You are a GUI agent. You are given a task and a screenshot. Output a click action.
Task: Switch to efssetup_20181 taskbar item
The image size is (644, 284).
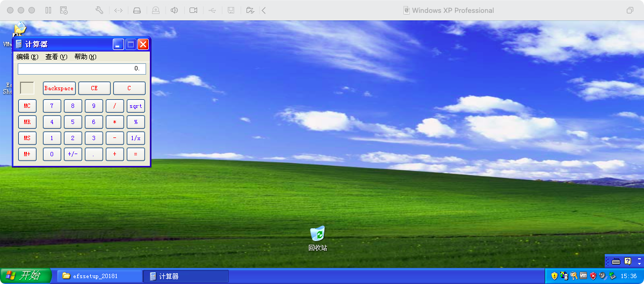[x=99, y=276]
